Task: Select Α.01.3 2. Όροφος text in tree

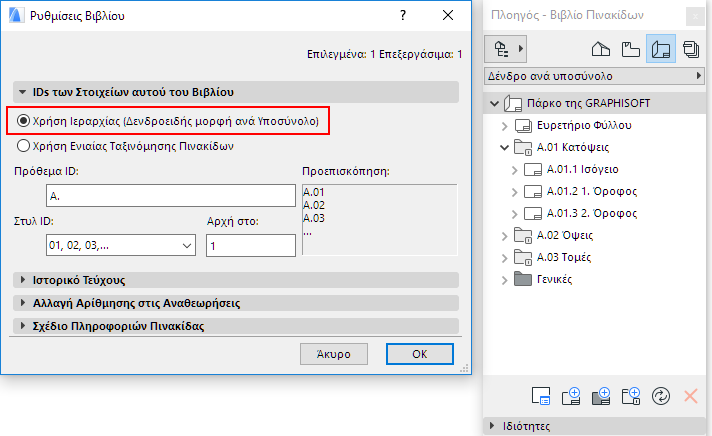Action: (592, 213)
